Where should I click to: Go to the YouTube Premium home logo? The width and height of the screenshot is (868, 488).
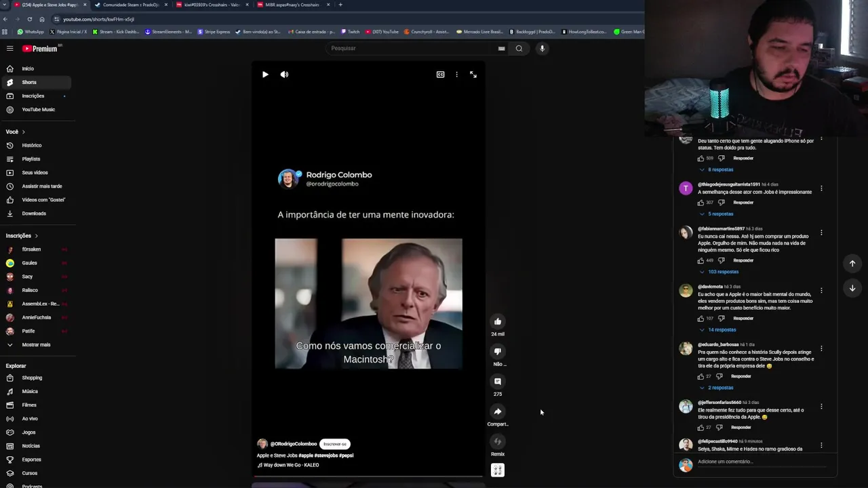[41, 48]
